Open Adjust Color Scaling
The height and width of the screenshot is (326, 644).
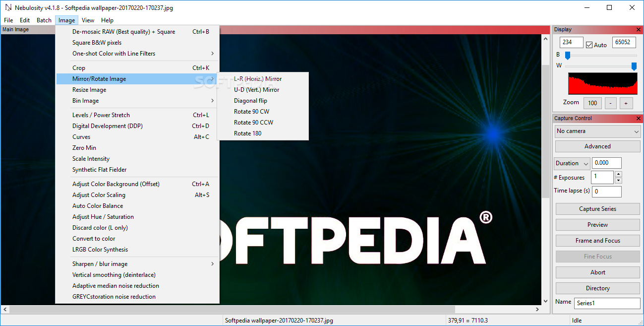137,195
